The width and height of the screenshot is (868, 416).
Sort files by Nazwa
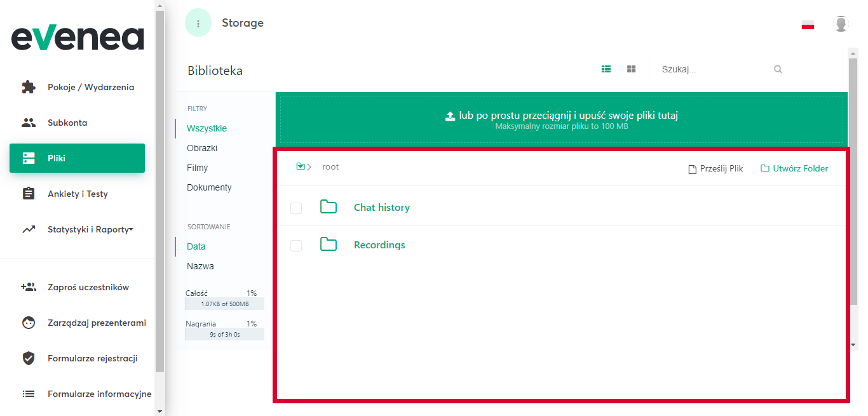200,266
